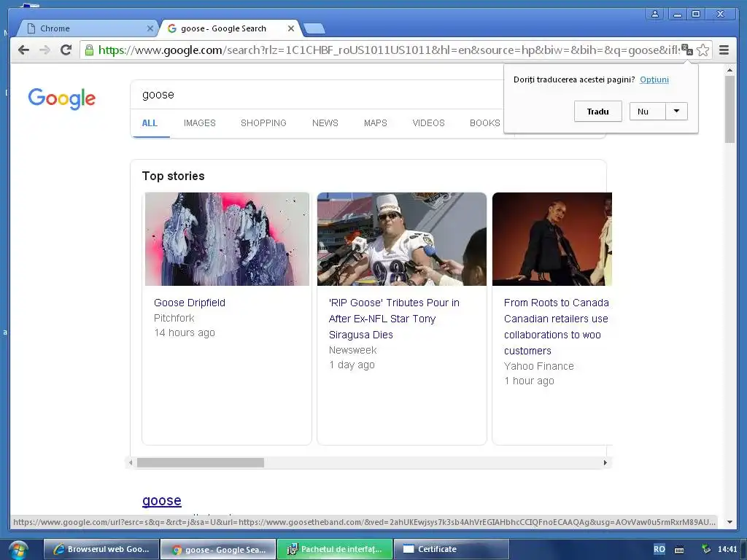747x560 pixels.
Task: Reload the current page
Action: (x=66, y=50)
